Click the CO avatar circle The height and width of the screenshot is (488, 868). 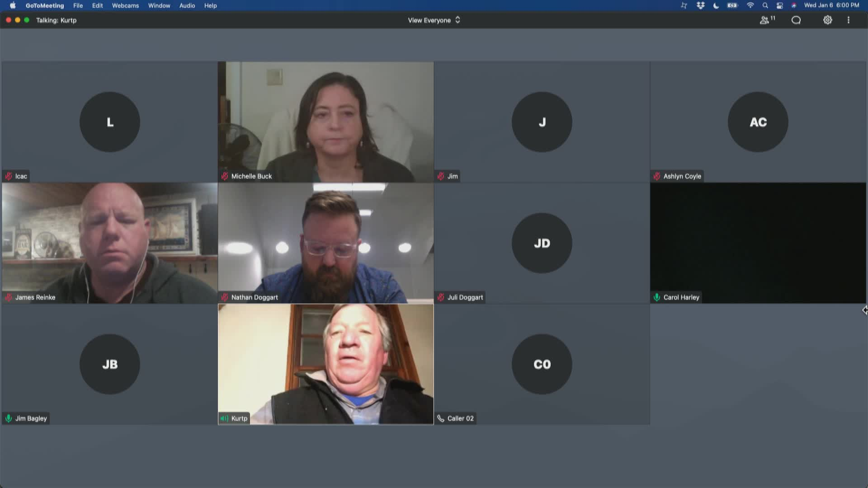[542, 364]
